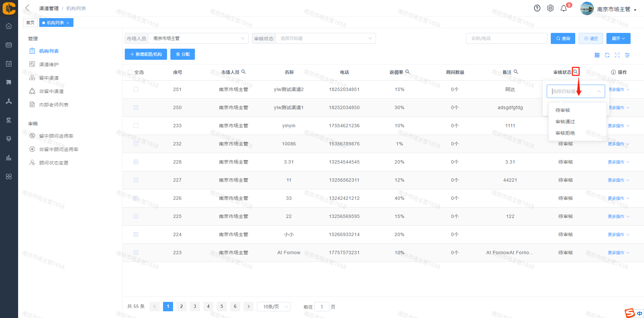Open the 10条/页 page size dropdown
Image resolution: width=644 pixels, height=318 pixels.
[274, 307]
